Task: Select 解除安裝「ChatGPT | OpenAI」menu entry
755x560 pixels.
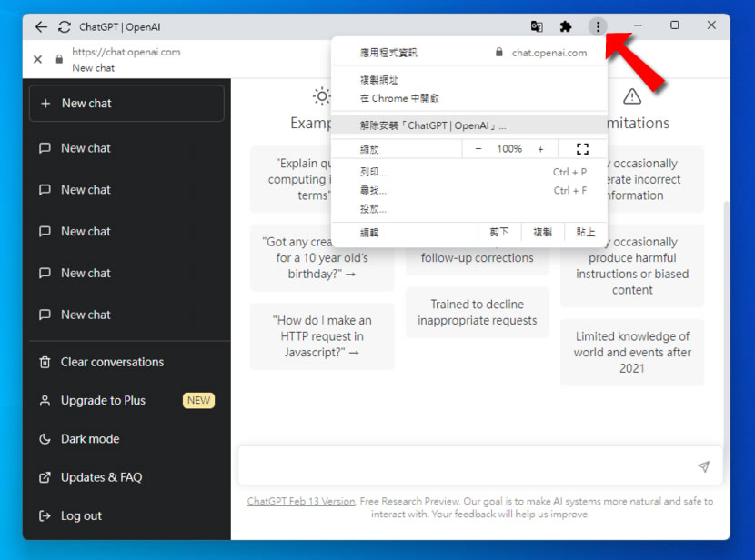Action: click(x=469, y=125)
